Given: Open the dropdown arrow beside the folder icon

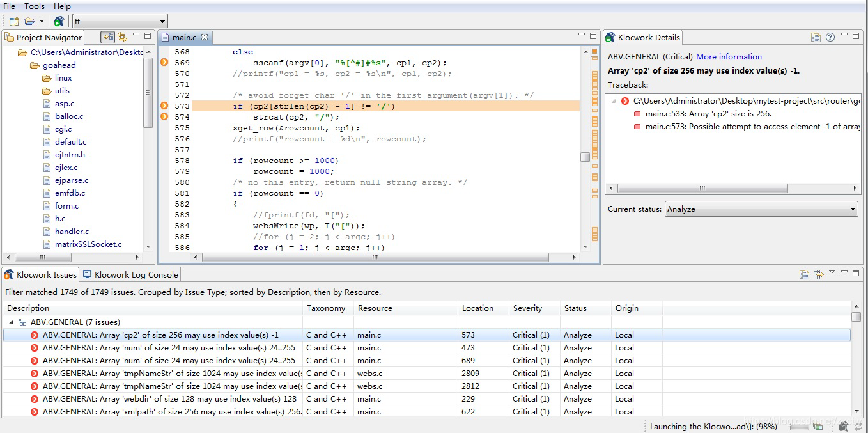Looking at the screenshot, I should point(42,22).
